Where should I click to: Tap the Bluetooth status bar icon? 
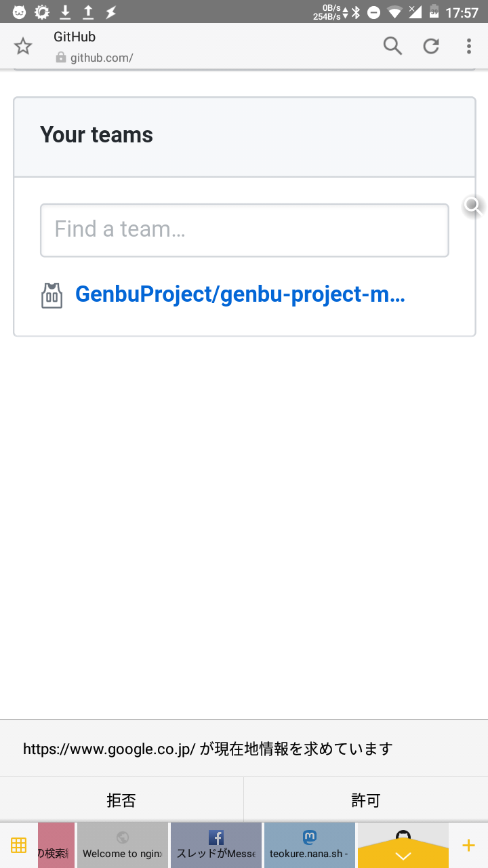coord(356,12)
